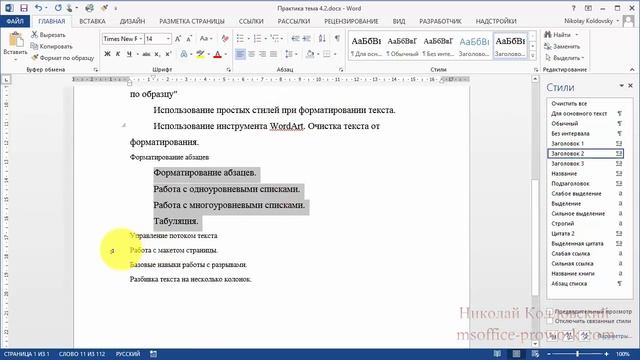640x360 pixels.
Task: Toggle show paragraph marks (¶)
Action: pyautogui.click(x=337, y=39)
